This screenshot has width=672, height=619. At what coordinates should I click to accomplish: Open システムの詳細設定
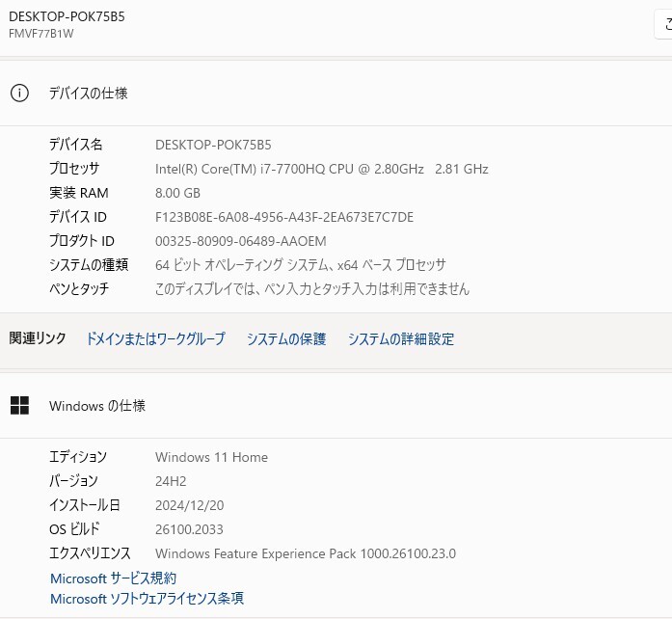pyautogui.click(x=401, y=338)
